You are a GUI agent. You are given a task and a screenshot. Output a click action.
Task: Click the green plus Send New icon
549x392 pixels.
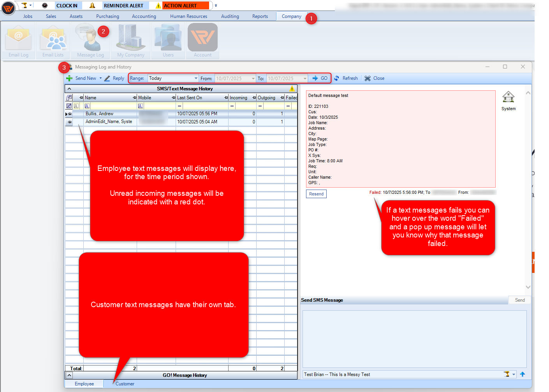(x=69, y=78)
